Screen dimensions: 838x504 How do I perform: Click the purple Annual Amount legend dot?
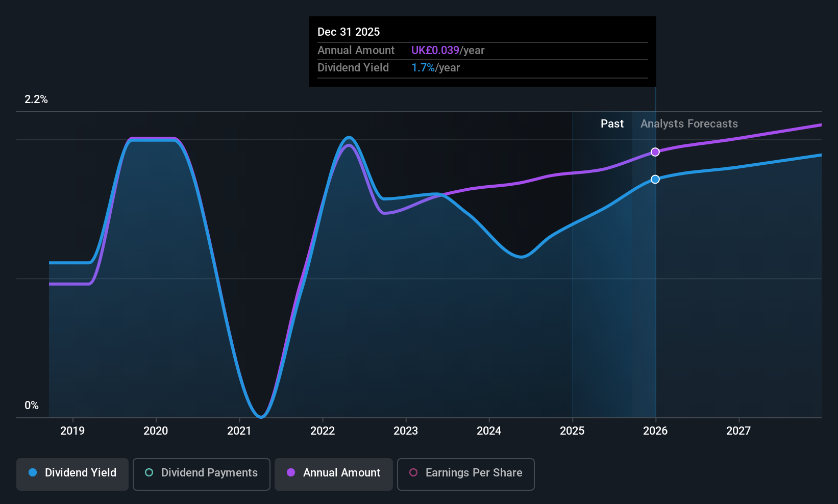coord(291,472)
